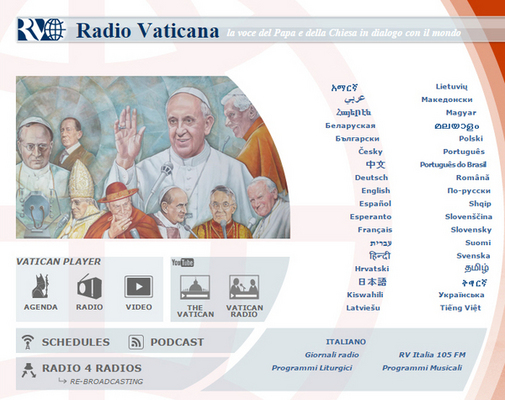Select Lietuvių language
505x400 pixels.
pyautogui.click(x=451, y=87)
